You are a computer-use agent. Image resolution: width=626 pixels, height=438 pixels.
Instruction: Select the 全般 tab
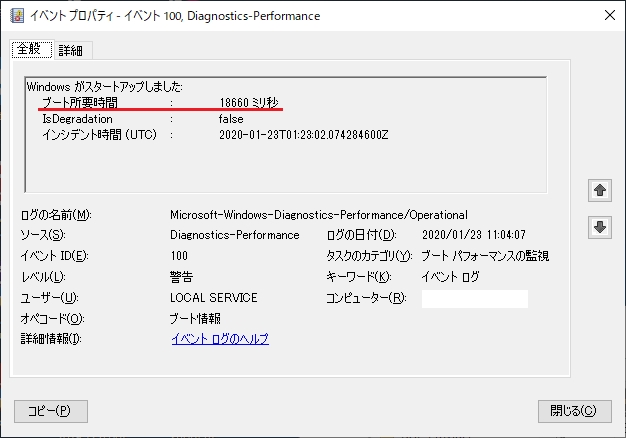coord(30,49)
